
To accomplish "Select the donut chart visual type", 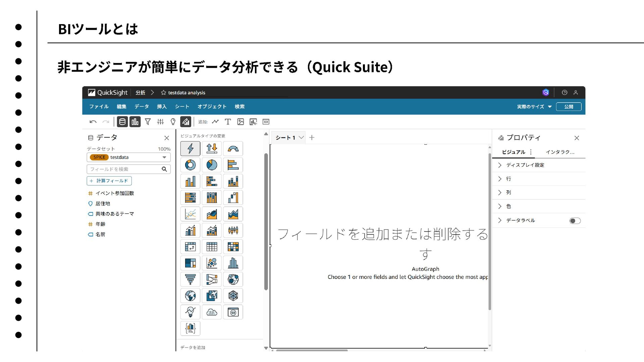I will click(190, 165).
